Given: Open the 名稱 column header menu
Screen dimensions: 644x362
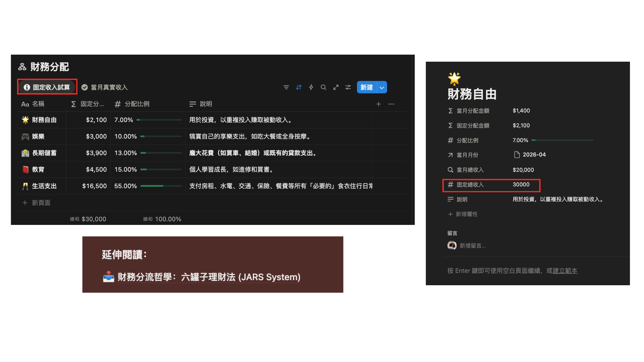Looking at the screenshot, I should point(38,104).
